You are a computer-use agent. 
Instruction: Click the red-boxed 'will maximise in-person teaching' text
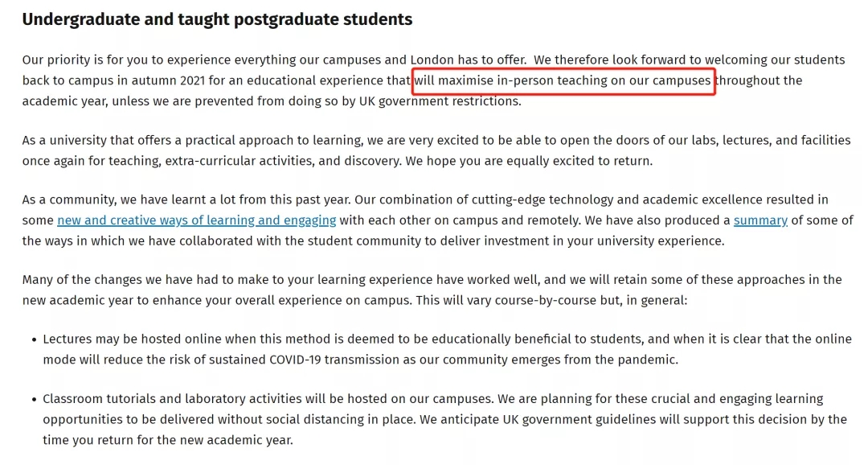click(563, 81)
